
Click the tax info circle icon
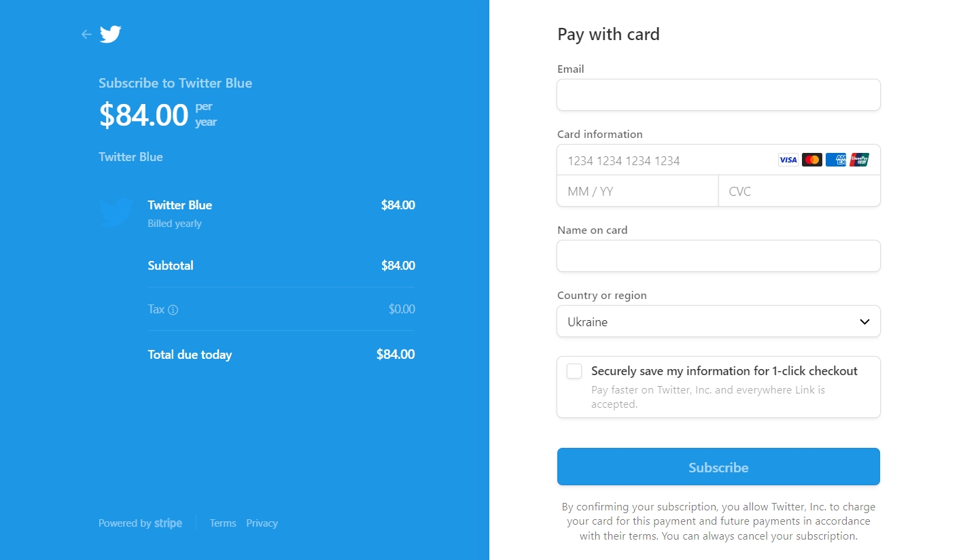pyautogui.click(x=173, y=310)
